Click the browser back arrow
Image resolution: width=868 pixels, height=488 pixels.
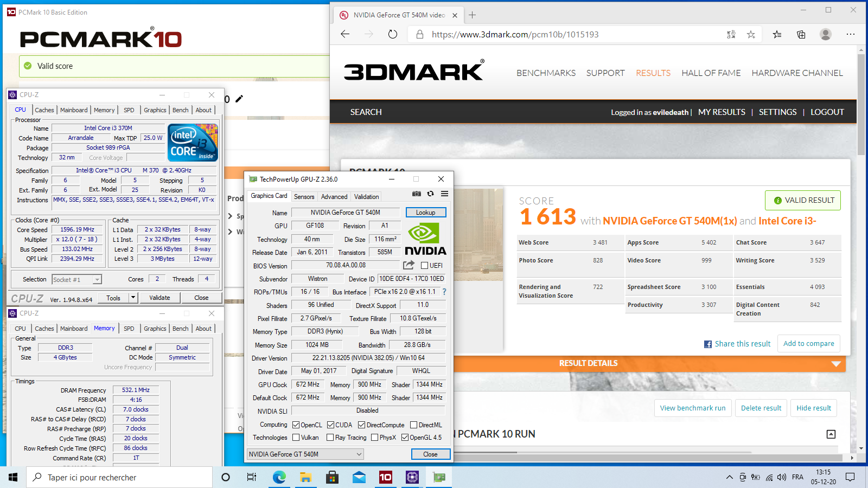click(345, 34)
